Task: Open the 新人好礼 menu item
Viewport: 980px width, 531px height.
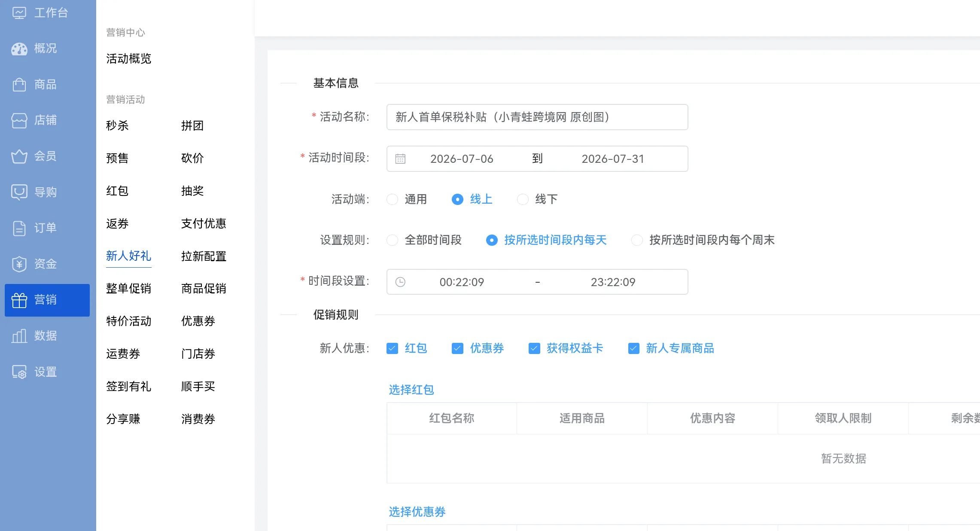Action: pyautogui.click(x=128, y=256)
